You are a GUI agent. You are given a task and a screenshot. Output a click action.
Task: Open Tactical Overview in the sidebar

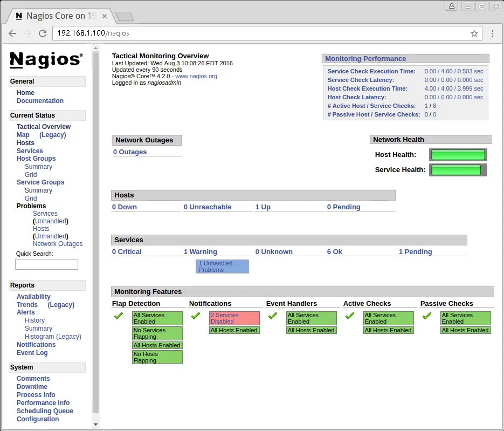pyautogui.click(x=43, y=126)
